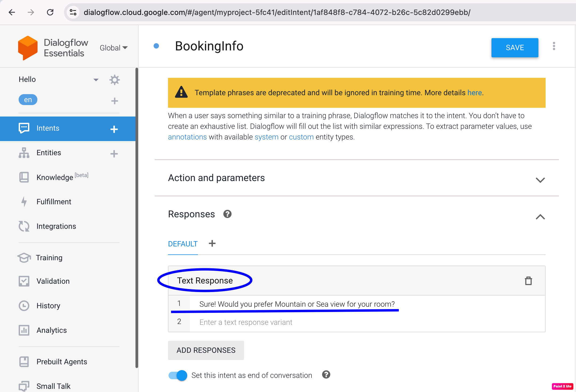Click the Validation navigation icon
576x392 pixels.
click(x=24, y=281)
